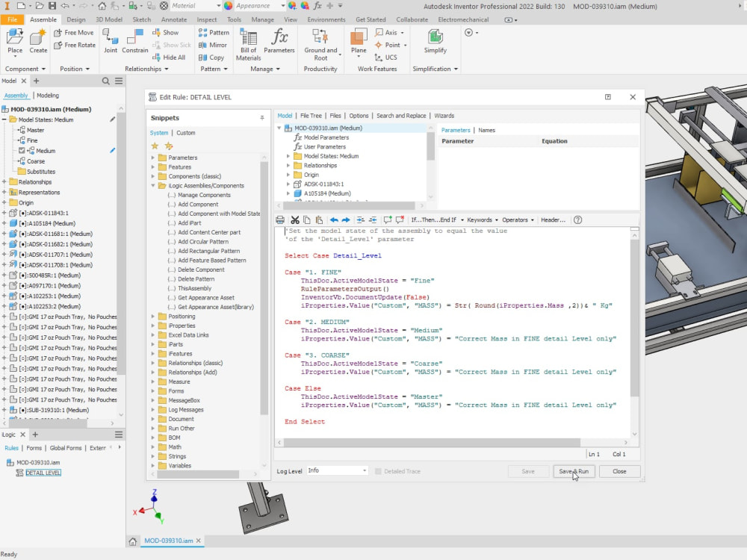Launch the Simplify tool
Image resolution: width=747 pixels, height=560 pixels.
[x=436, y=43]
